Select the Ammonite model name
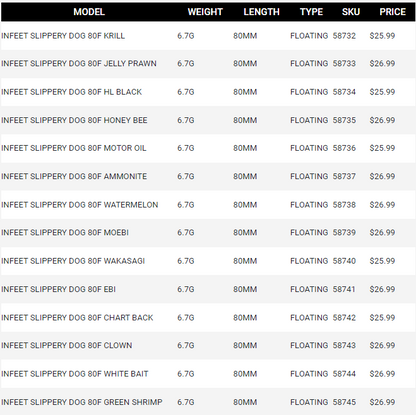Viewport: 416px width, 415px height. pyautogui.click(x=74, y=176)
